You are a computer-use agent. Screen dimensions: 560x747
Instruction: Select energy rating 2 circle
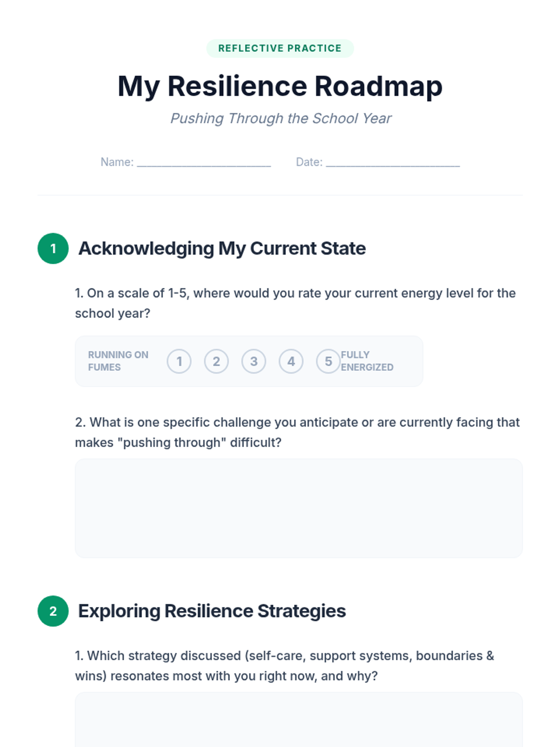217,361
